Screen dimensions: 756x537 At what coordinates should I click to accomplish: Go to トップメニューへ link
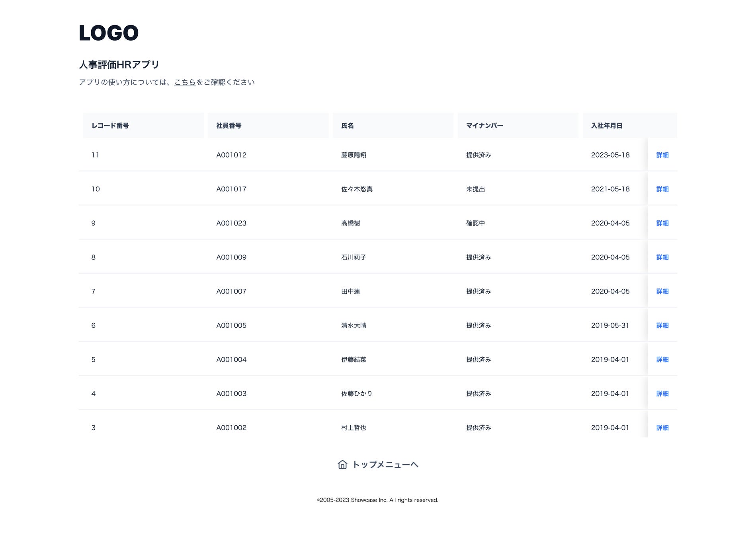[385, 465]
